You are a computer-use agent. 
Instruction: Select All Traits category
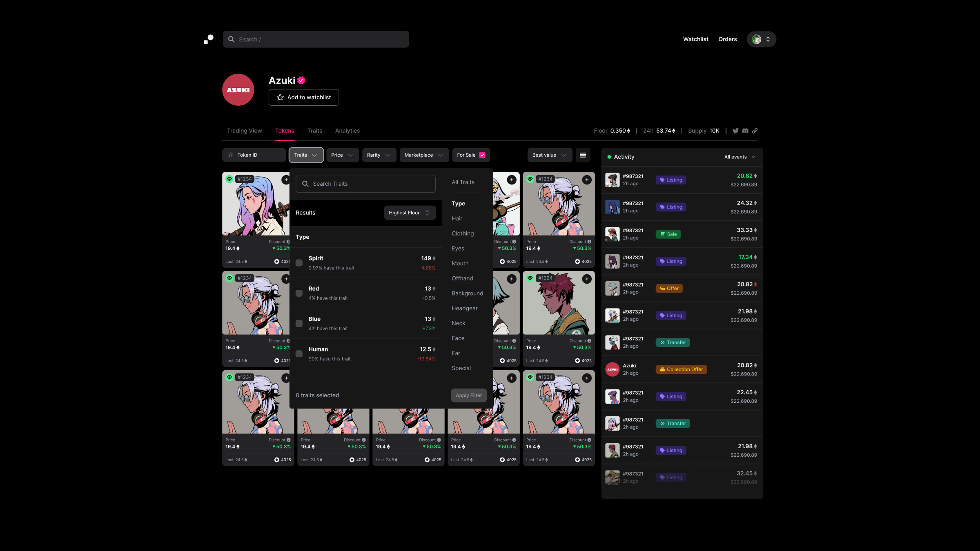pyautogui.click(x=463, y=182)
